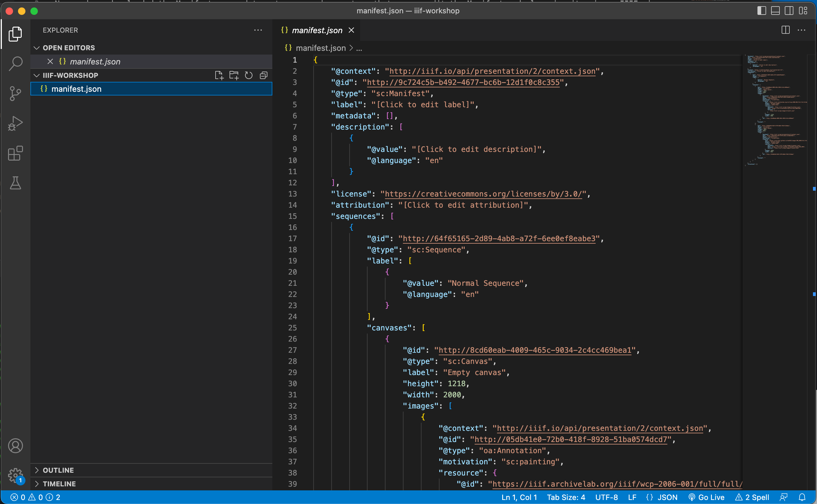Screen dimensions: 817x504
Task: Open the Source Control view
Action: 15,93
